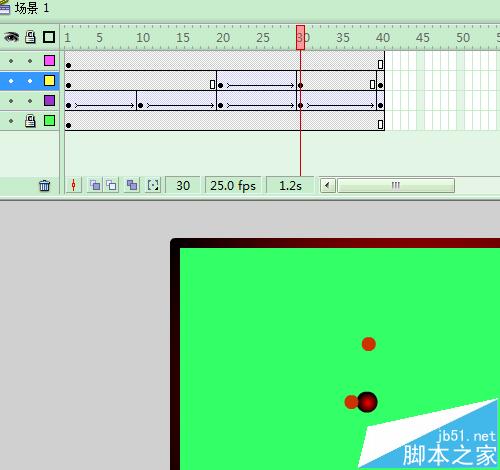Unlock the green layer padlock

pos(30,121)
